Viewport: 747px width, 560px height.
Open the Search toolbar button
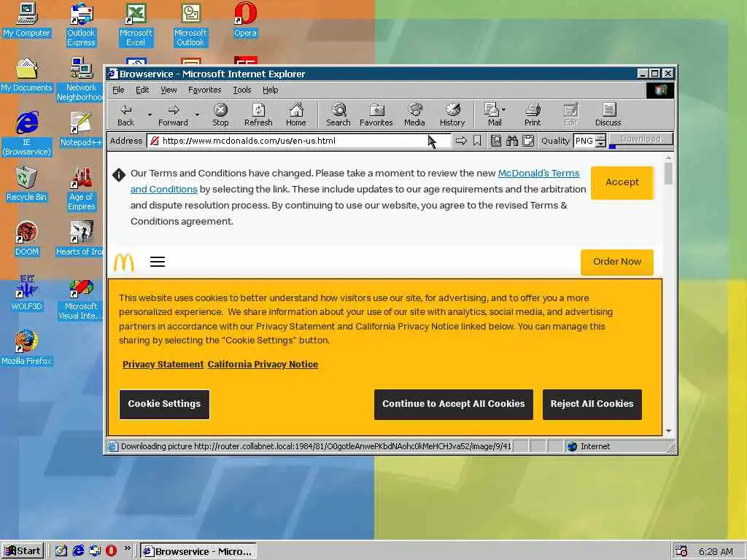click(338, 114)
